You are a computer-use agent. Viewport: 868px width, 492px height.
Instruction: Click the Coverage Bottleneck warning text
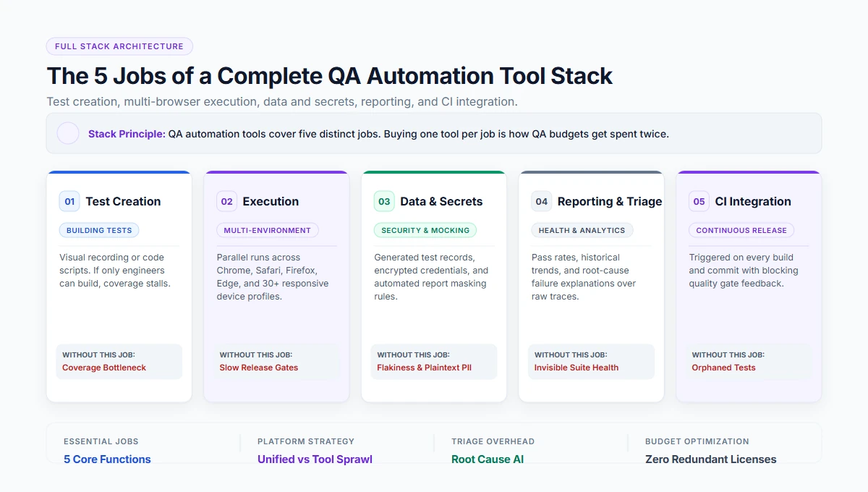pos(104,368)
